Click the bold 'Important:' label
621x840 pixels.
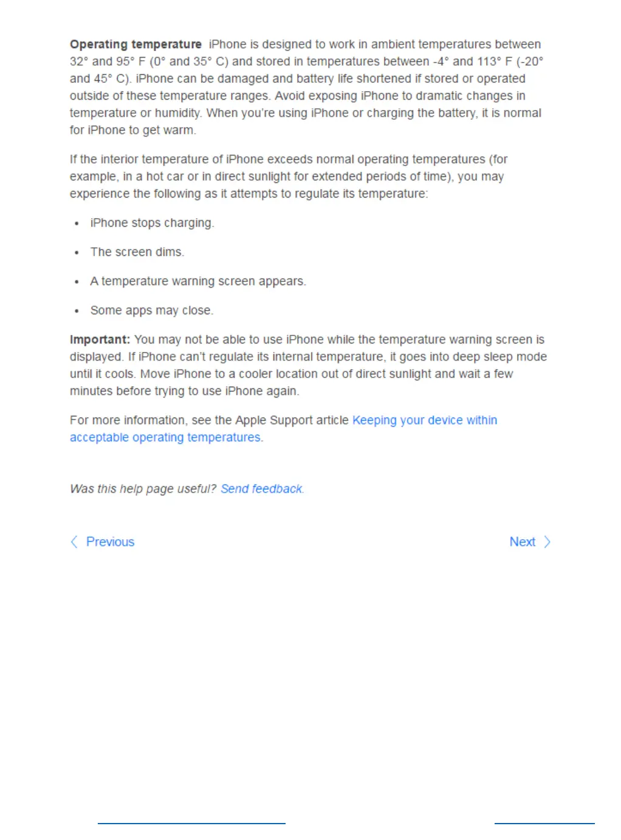(100, 339)
